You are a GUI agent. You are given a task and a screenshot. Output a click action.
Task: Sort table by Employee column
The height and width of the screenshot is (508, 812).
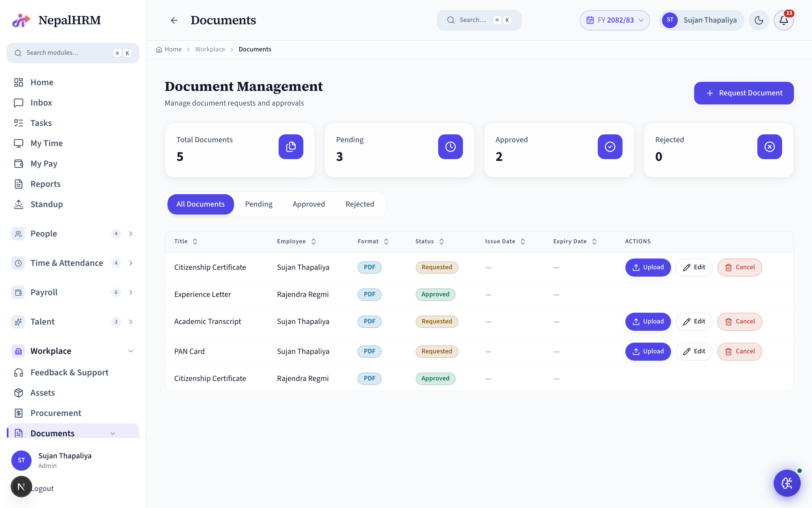[296, 241]
